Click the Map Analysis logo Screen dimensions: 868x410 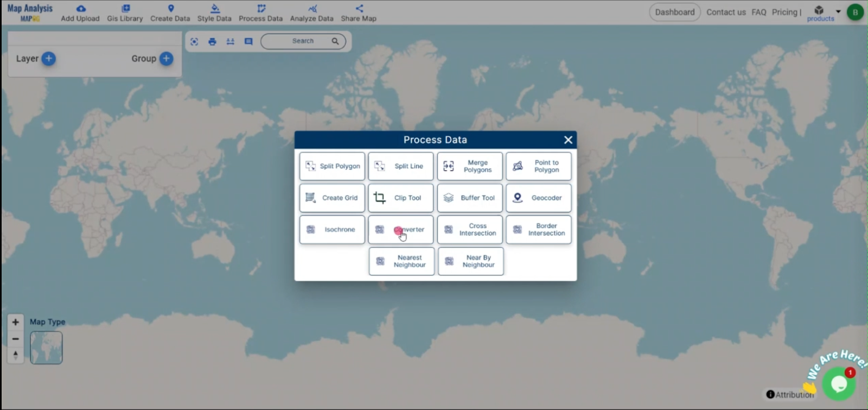point(30,12)
